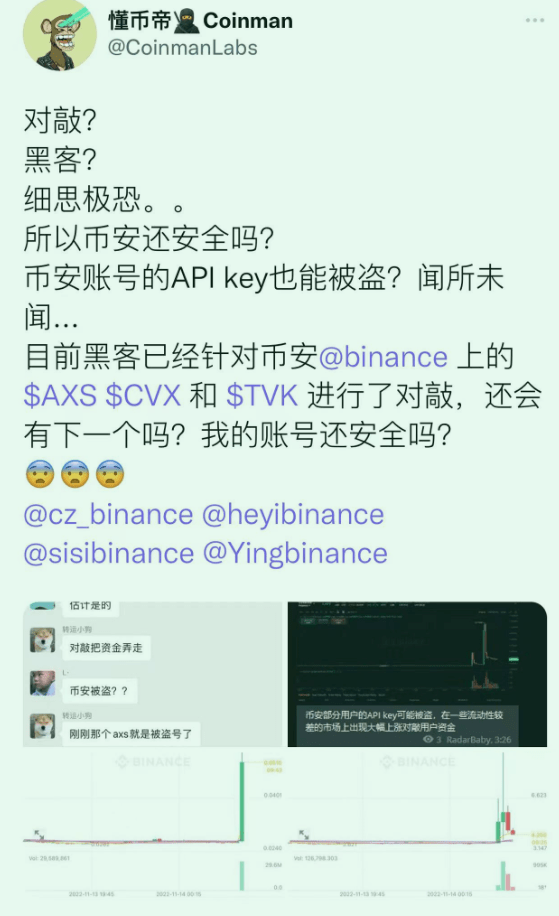The width and height of the screenshot is (559, 916).
Task: Open the 懂币帝 Coinman display name
Action: (x=200, y=20)
